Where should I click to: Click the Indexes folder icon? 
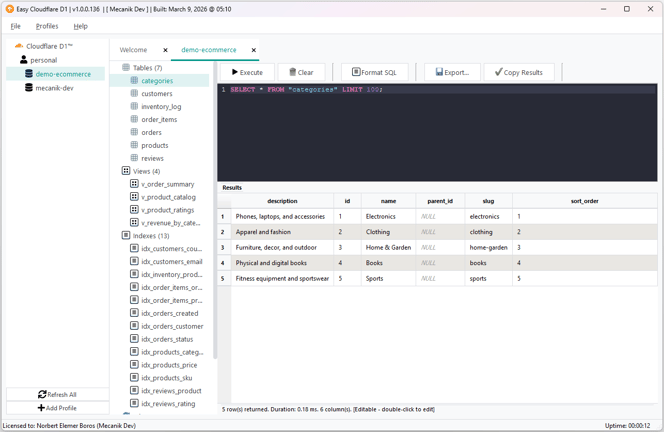tap(126, 235)
